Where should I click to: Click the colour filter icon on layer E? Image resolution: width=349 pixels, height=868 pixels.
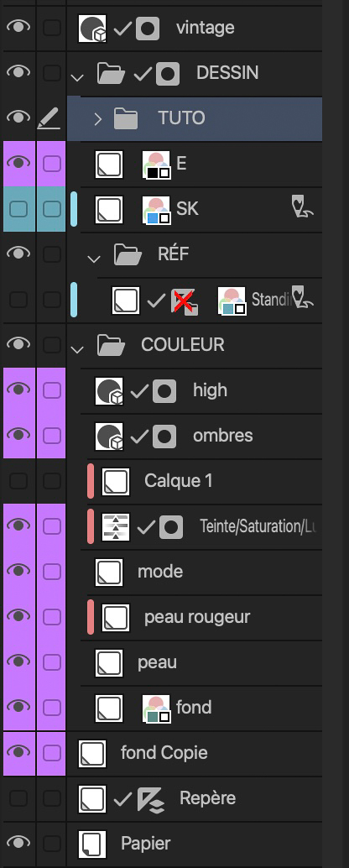point(156,165)
